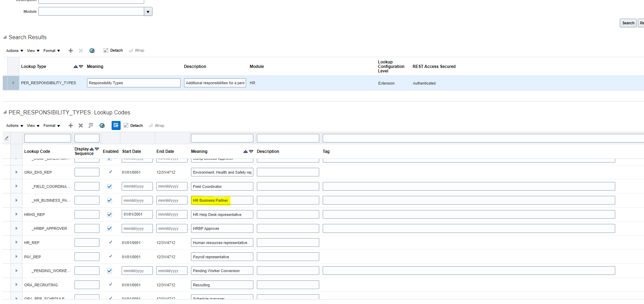
Task: Click the delete icon in Lookup Codes toolbar
Action: tap(81, 125)
